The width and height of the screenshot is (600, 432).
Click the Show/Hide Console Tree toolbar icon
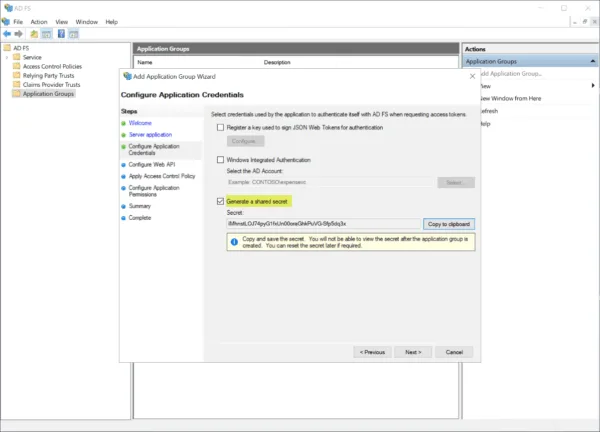47,34
